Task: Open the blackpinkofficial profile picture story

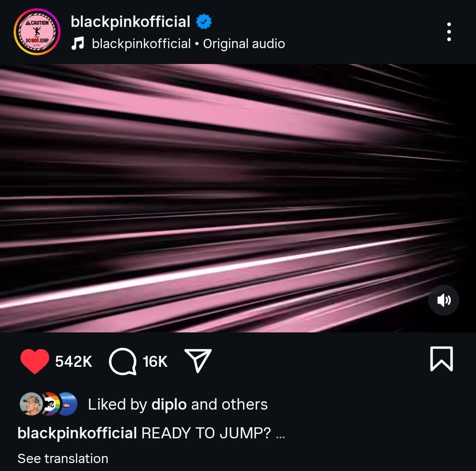Action: point(37,32)
